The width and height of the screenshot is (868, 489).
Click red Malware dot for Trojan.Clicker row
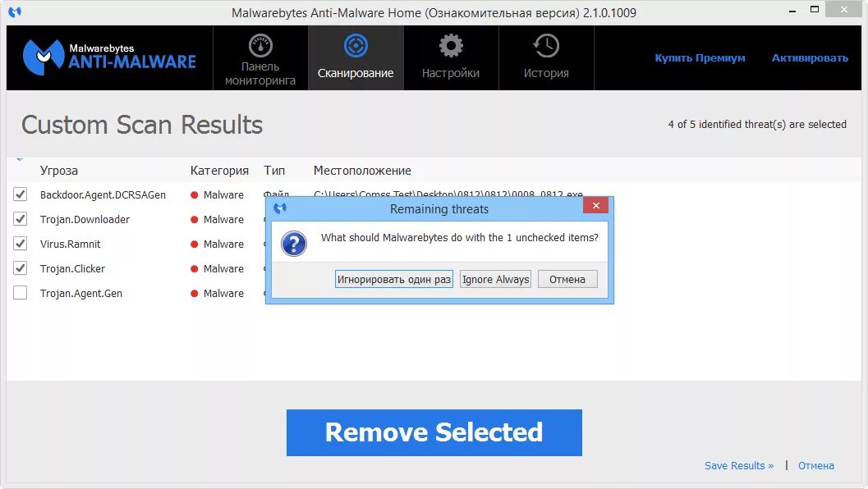coord(195,269)
